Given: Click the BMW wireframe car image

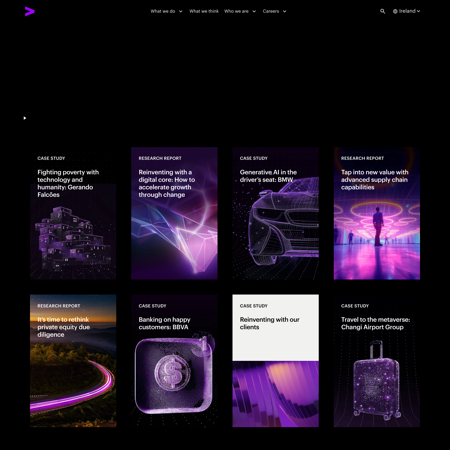Looking at the screenshot, I should click(x=283, y=227).
